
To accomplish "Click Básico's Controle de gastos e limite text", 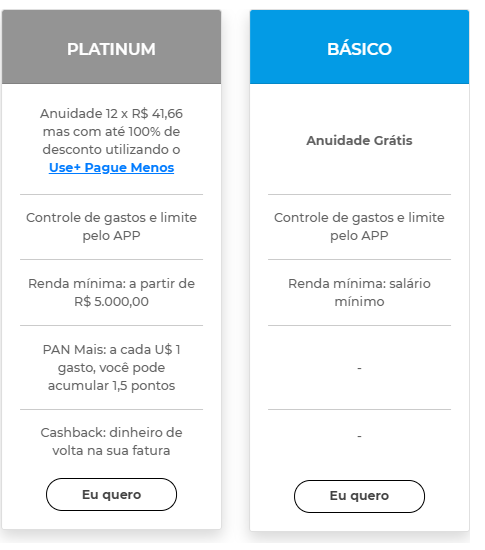I will coord(359,226).
